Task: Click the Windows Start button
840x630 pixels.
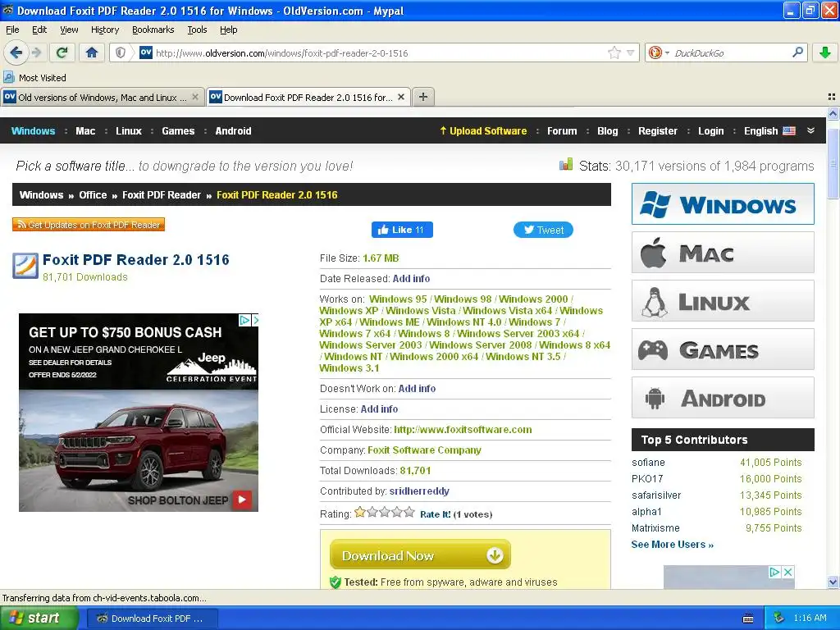Action: (39, 619)
